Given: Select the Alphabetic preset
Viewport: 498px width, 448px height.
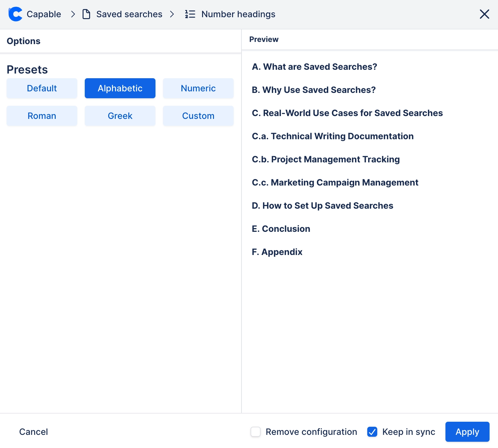Looking at the screenshot, I should tap(120, 88).
